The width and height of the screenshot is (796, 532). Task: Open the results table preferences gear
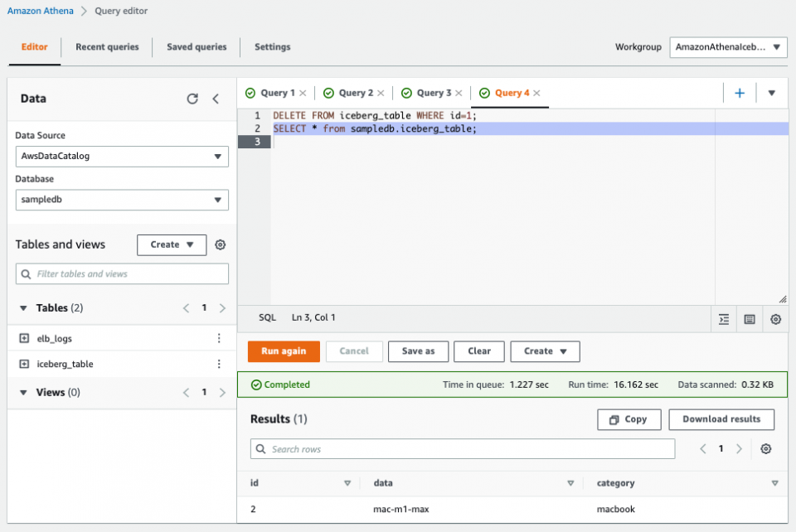click(765, 448)
